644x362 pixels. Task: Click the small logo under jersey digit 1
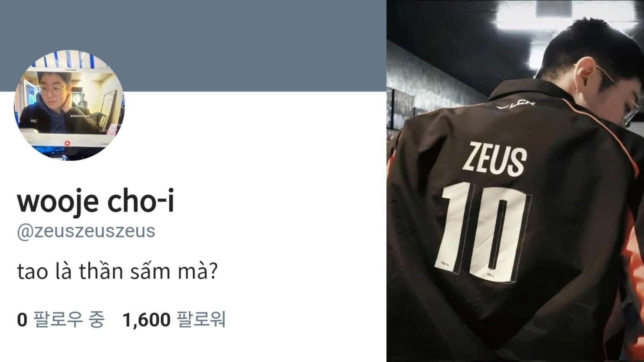click(445, 264)
